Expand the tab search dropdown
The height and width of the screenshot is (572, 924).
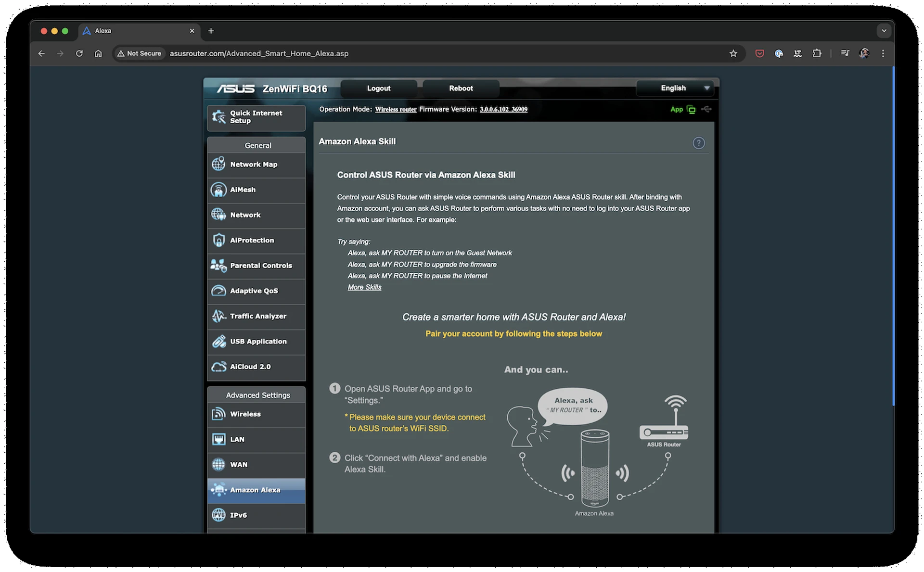click(884, 31)
